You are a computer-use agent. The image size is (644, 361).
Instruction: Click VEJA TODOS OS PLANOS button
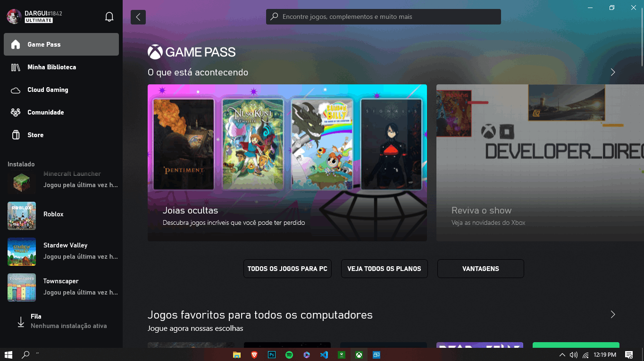pos(384,269)
